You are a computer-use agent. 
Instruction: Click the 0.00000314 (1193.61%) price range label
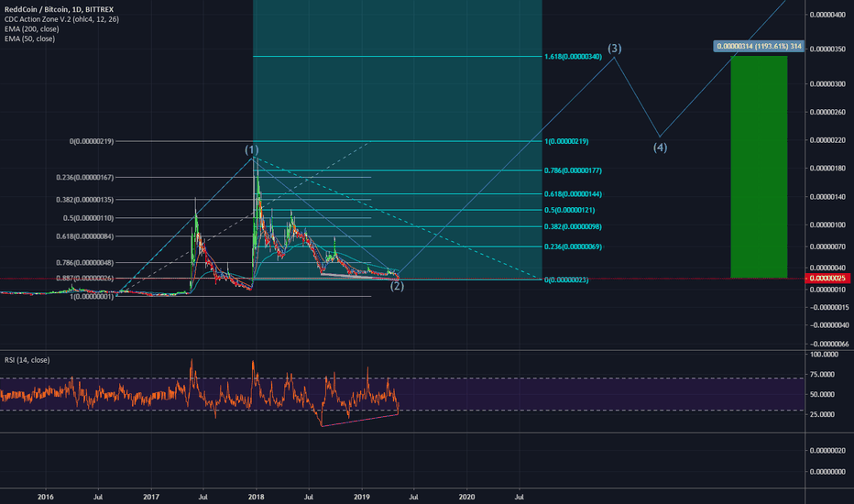(x=760, y=47)
